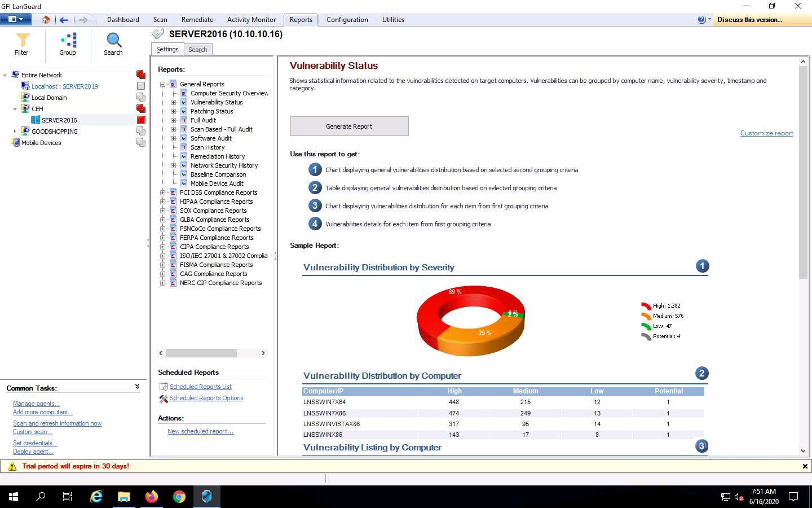Expand NERC CIP Compliance Reports
This screenshot has height=508, width=812.
click(x=163, y=283)
